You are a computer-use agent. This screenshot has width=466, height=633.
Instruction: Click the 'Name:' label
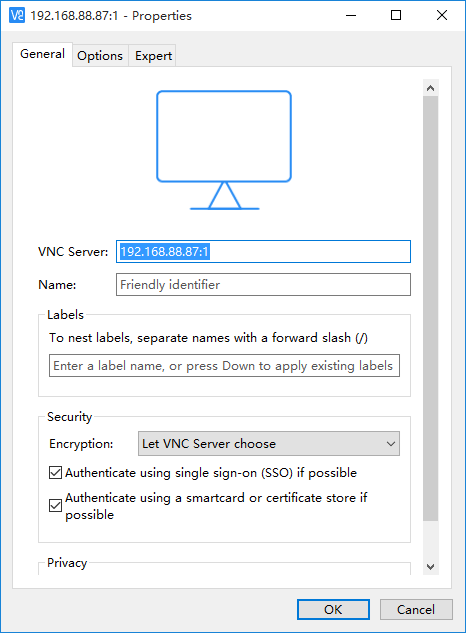(x=57, y=285)
